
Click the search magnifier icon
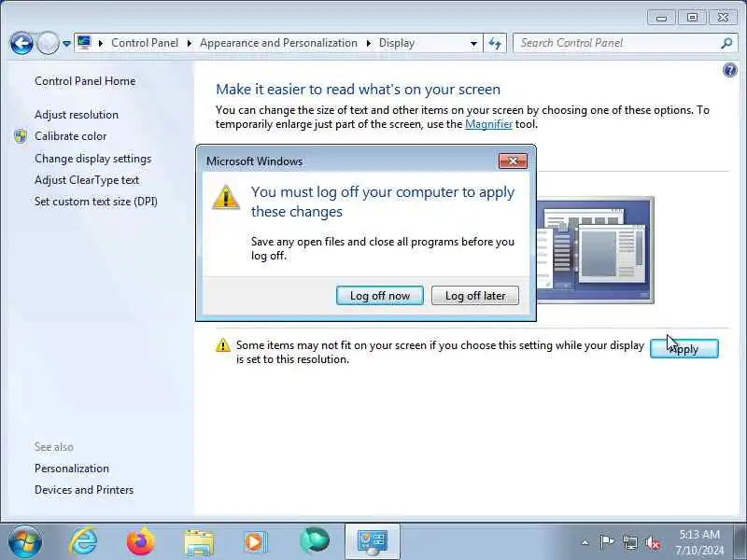pyautogui.click(x=726, y=43)
